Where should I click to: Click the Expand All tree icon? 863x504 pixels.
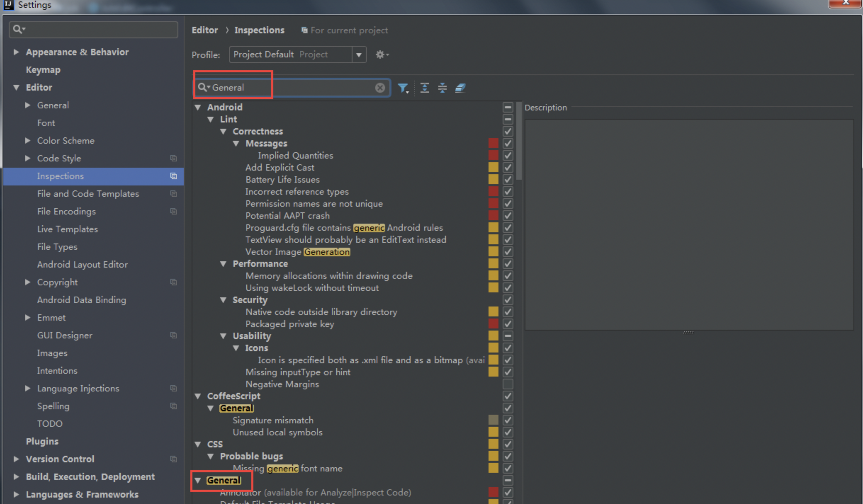click(424, 88)
